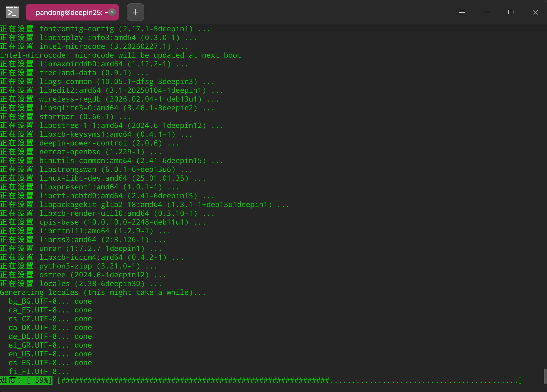Maximize the terminal window
Image resolution: width=547 pixels, height=392 pixels.
click(511, 12)
